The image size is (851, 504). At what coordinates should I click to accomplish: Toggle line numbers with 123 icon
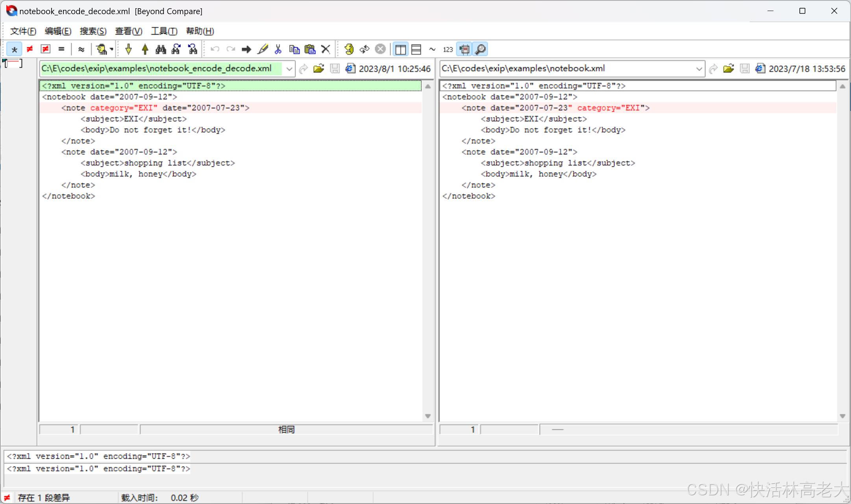(x=448, y=50)
